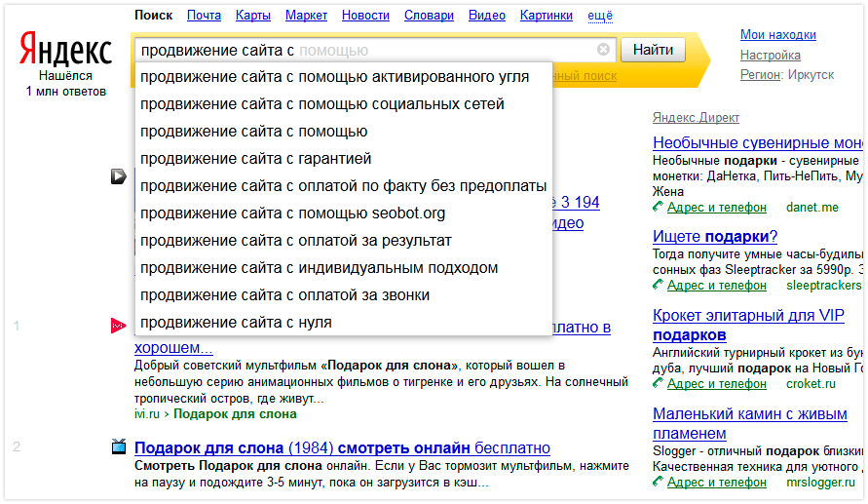The height and width of the screenshot is (504, 868).
Task: Open the Настройка link
Action: pos(770,55)
